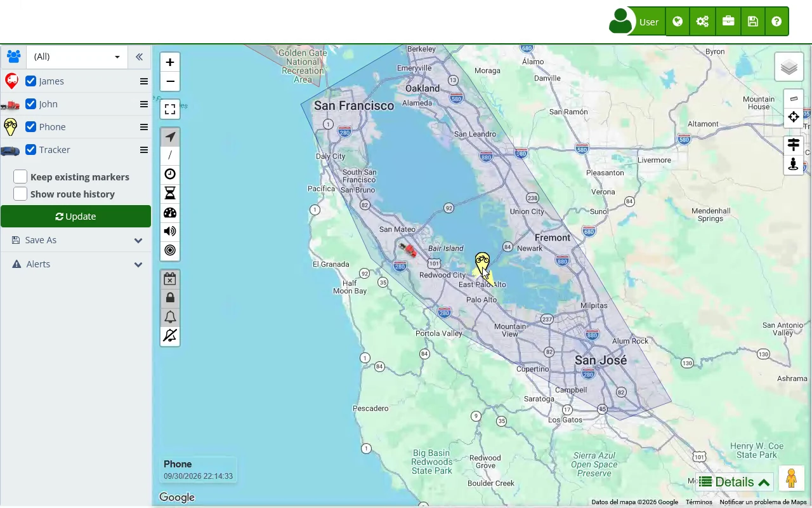Expand the Details panel
This screenshot has height=508, width=812.
point(735,482)
